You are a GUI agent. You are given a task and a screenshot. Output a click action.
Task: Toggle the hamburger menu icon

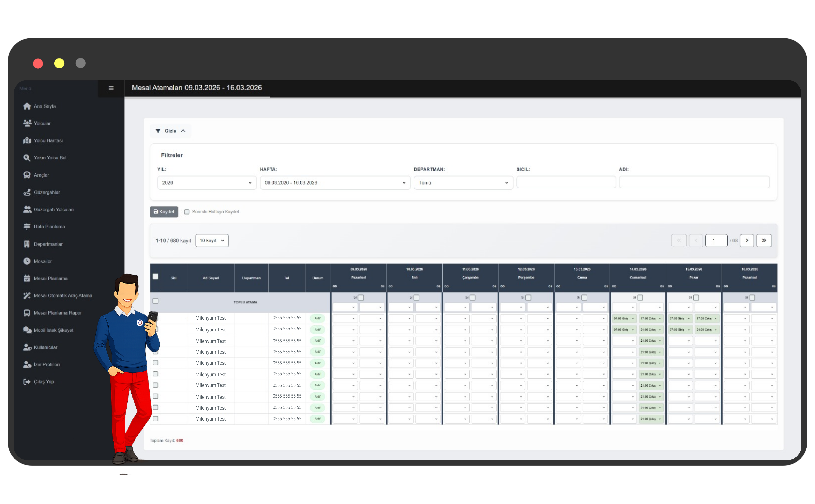pos(111,88)
